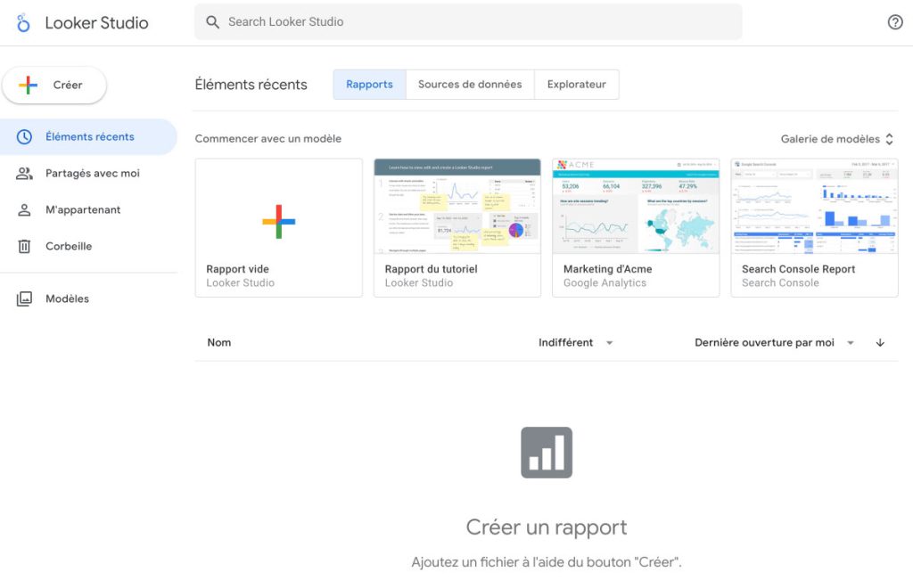Open the Corbeille trash icon
913x588 pixels.
click(x=24, y=246)
